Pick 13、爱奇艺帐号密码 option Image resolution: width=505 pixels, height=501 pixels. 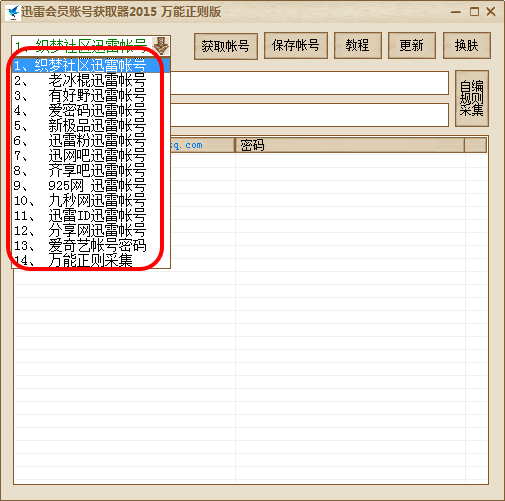[91, 245]
